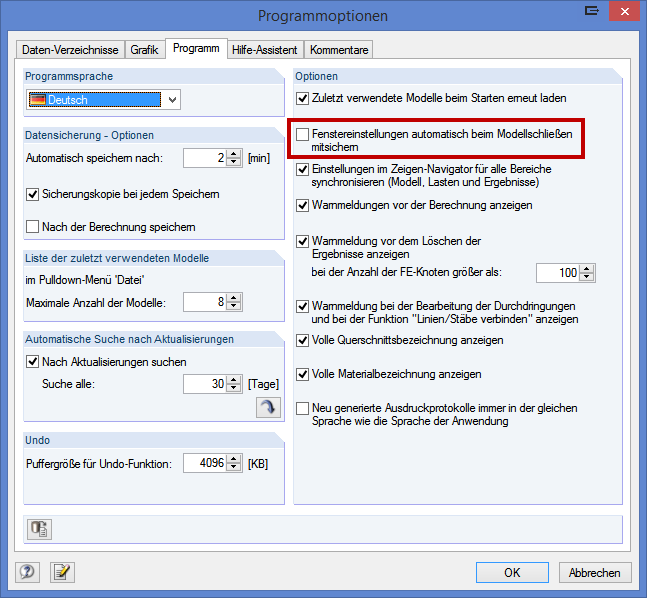Decrease the Suche alle days value
647x598 pixels.
tap(234, 388)
